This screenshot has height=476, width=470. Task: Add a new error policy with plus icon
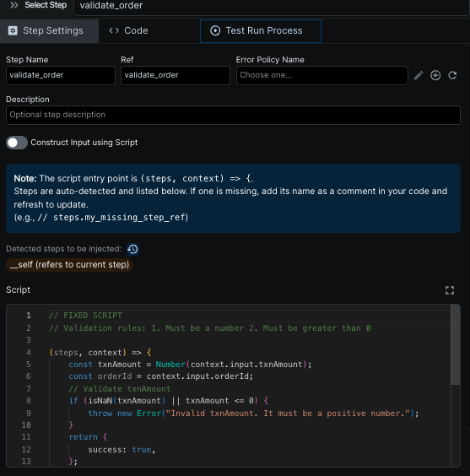click(x=435, y=75)
